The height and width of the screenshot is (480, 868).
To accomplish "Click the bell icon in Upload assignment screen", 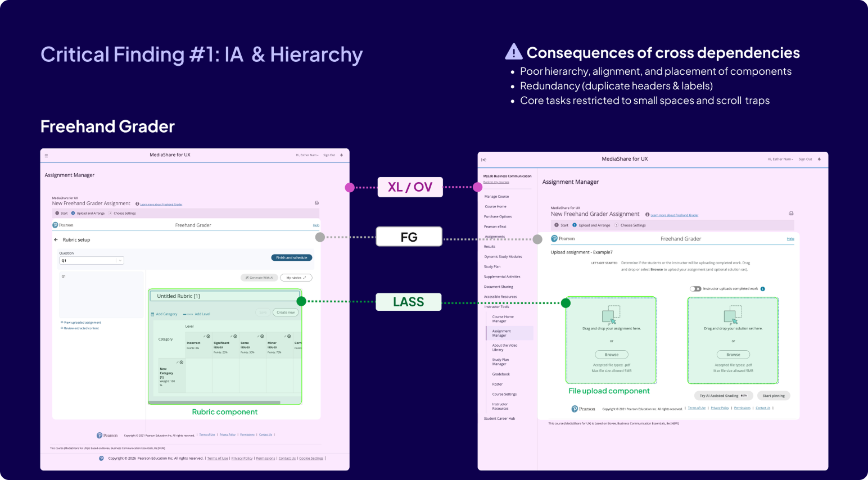I will coord(819,159).
